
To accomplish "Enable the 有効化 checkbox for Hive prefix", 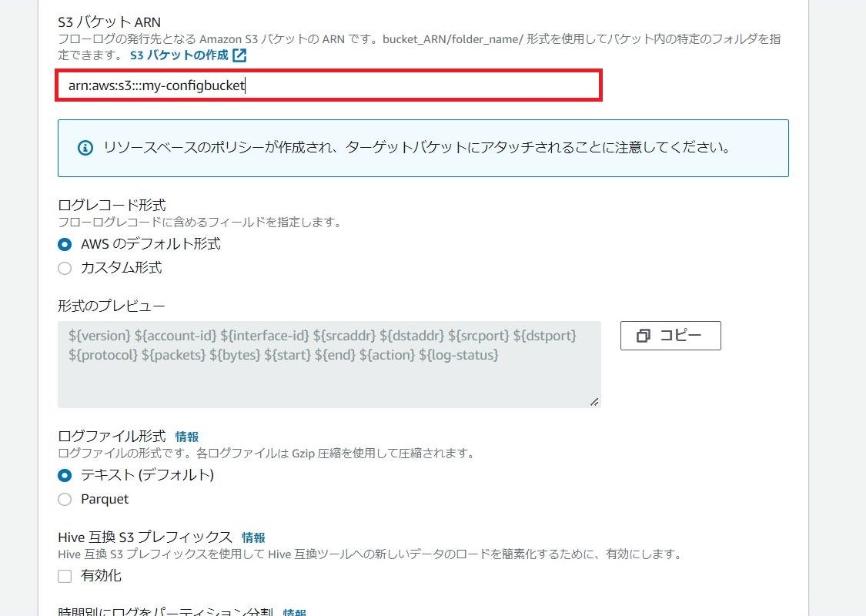I will point(65,576).
